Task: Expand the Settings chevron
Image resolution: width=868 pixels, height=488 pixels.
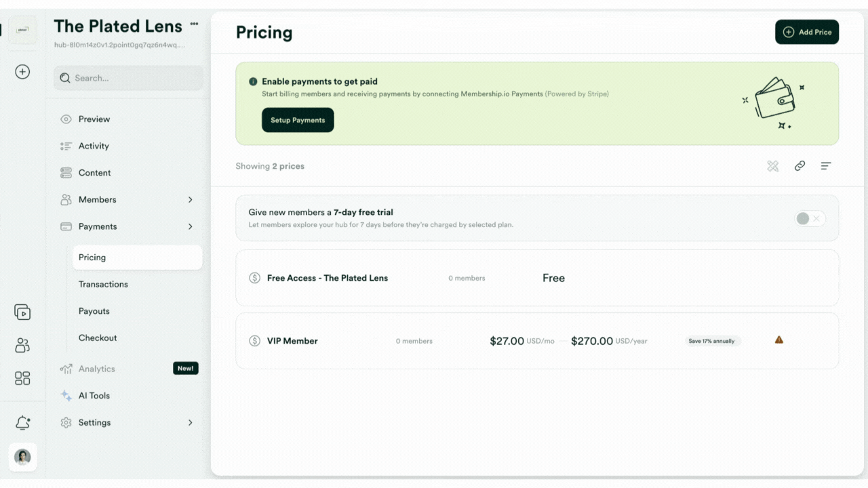Action: click(x=190, y=423)
